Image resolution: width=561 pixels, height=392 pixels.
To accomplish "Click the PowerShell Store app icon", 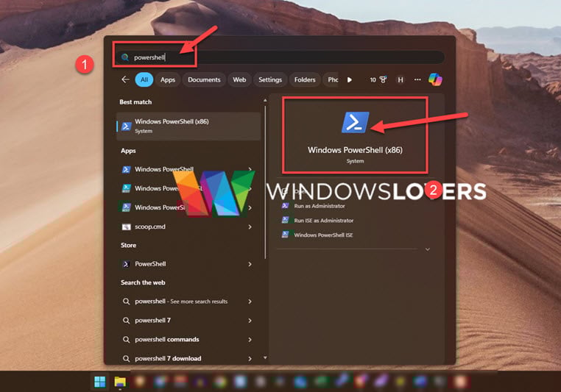I will (x=126, y=264).
